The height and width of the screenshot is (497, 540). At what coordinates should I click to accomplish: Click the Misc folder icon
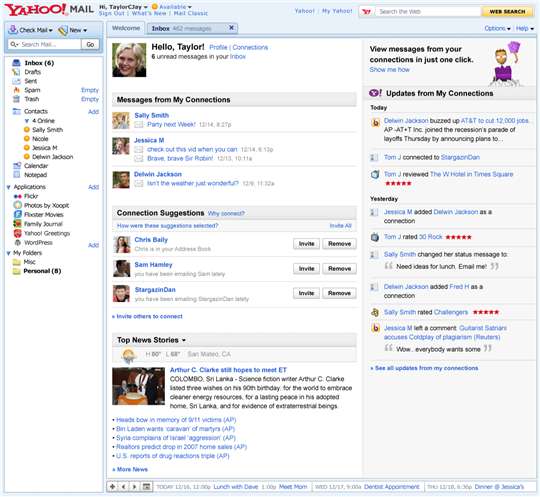tap(16, 262)
